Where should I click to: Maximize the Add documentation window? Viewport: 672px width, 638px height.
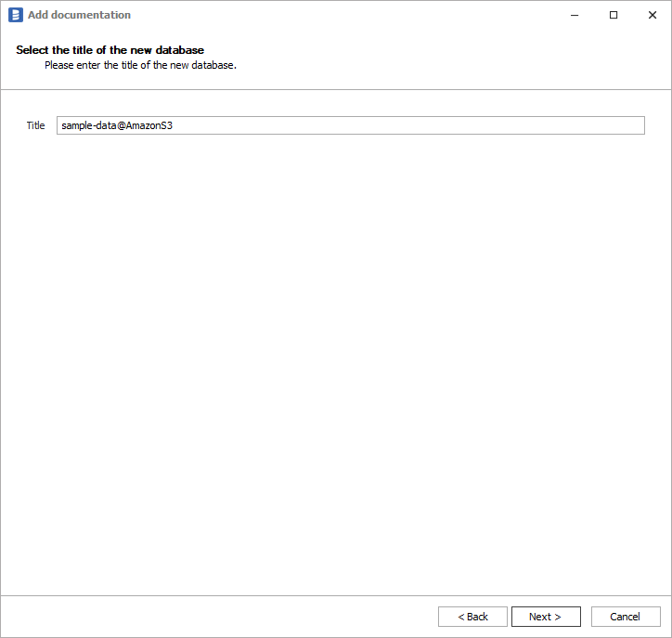(614, 15)
